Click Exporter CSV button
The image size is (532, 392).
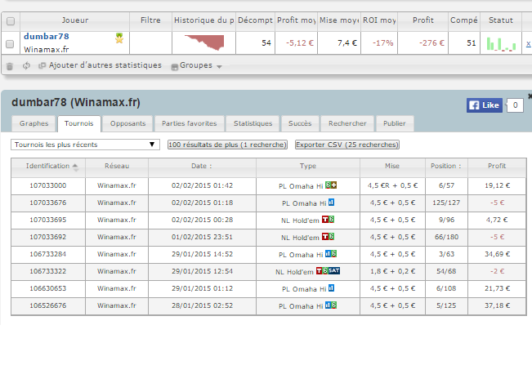(347, 145)
